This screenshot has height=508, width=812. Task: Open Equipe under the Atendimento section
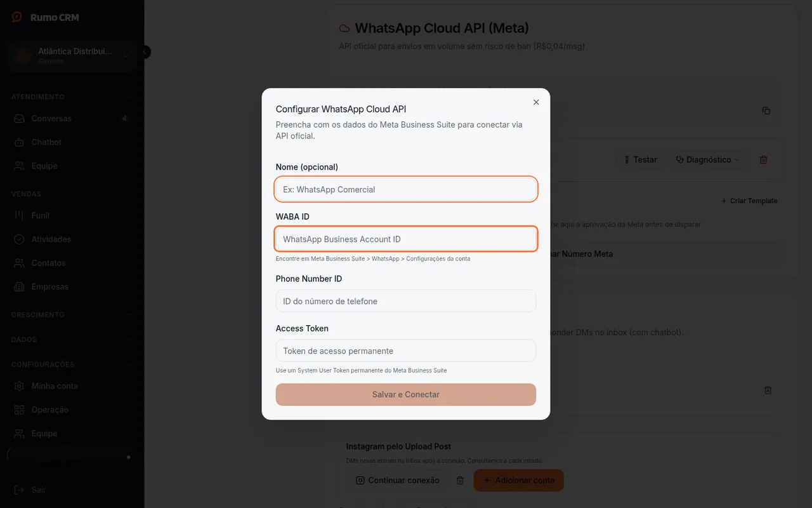(x=72, y=166)
